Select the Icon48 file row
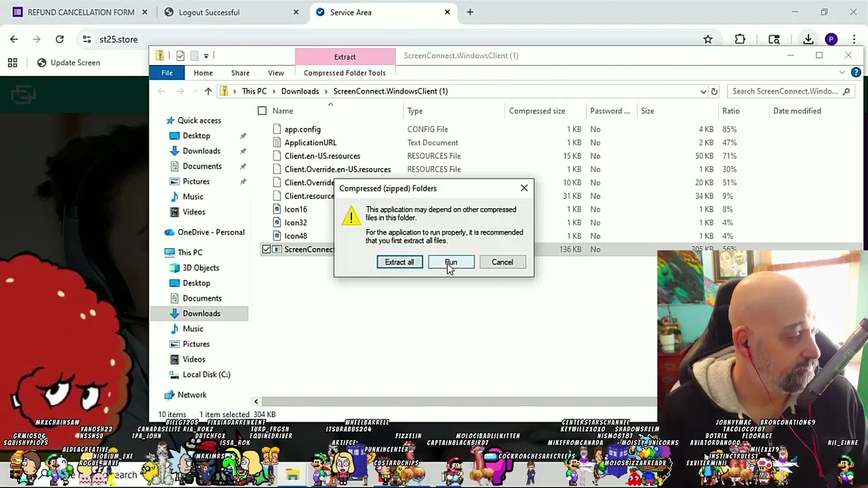This screenshot has width=868, height=488. point(296,236)
